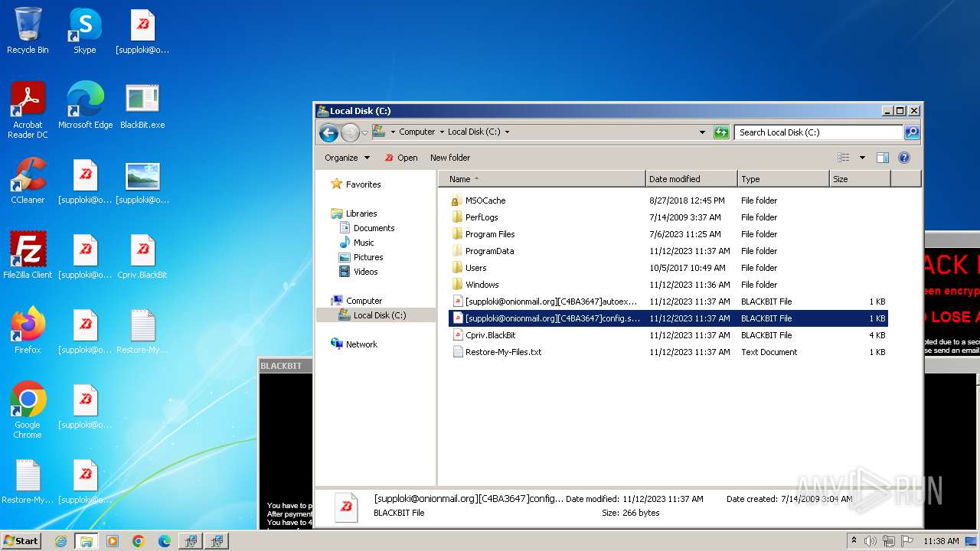Viewport: 980px width, 551px height.
Task: Launch Google Chrome desktop shortcut
Action: click(x=28, y=411)
